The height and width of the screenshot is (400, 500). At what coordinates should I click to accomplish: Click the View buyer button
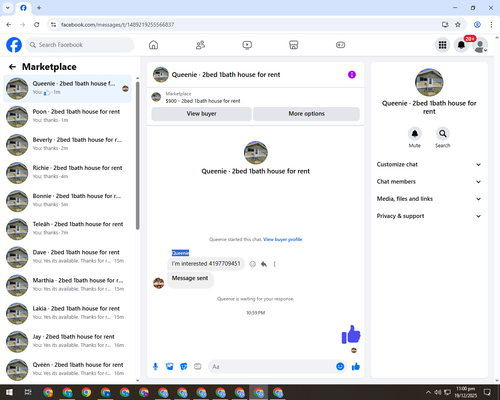point(201,114)
